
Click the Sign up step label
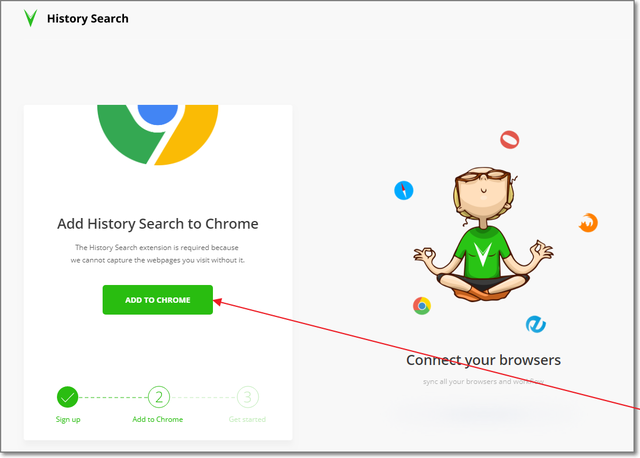[x=68, y=419]
